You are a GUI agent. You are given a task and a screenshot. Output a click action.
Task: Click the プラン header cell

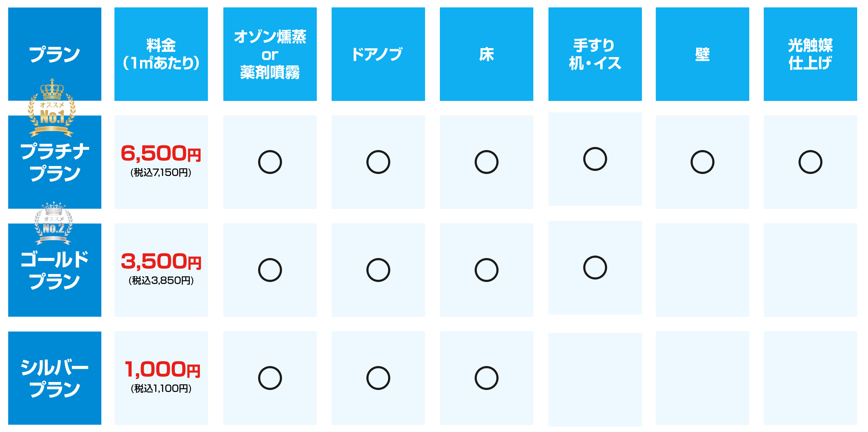point(55,54)
